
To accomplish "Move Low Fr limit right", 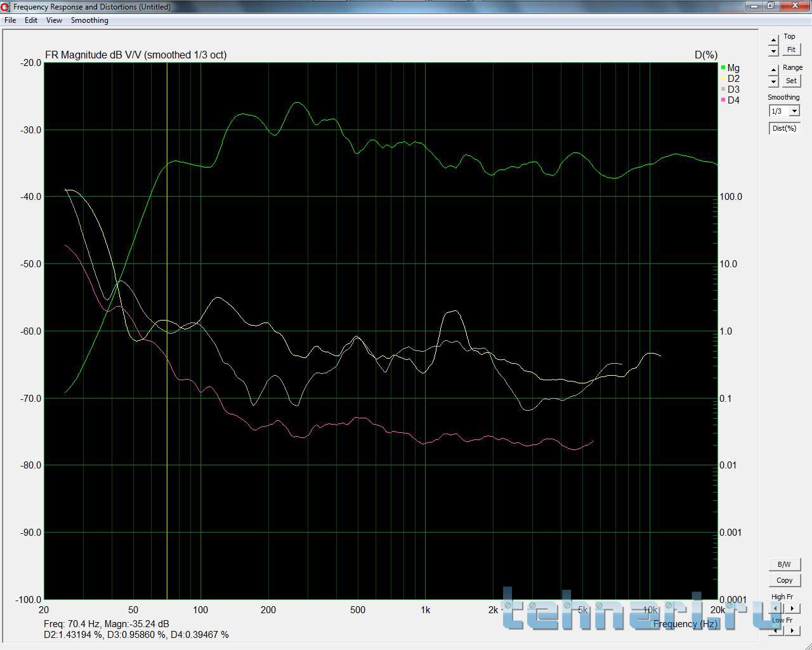I will (792, 630).
